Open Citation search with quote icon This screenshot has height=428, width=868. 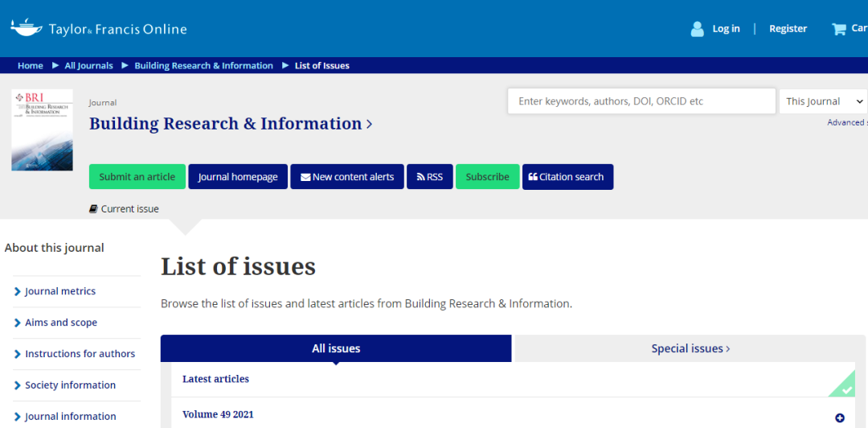click(567, 177)
